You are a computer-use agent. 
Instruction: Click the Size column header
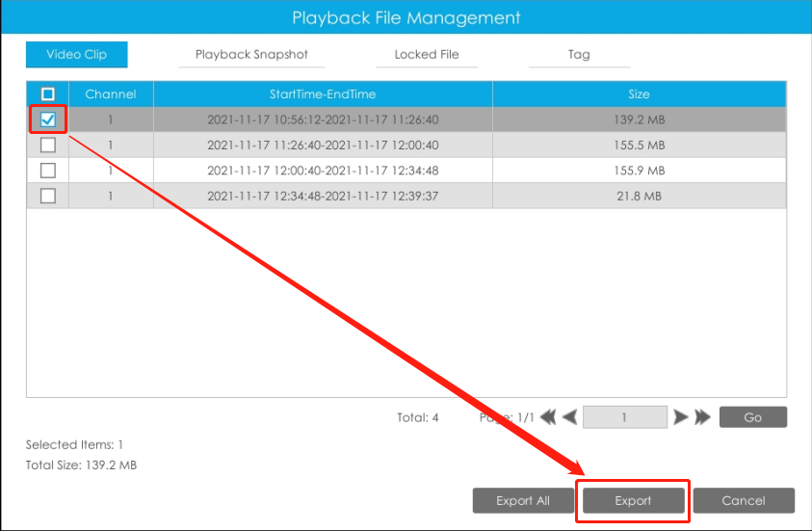pyautogui.click(x=639, y=93)
